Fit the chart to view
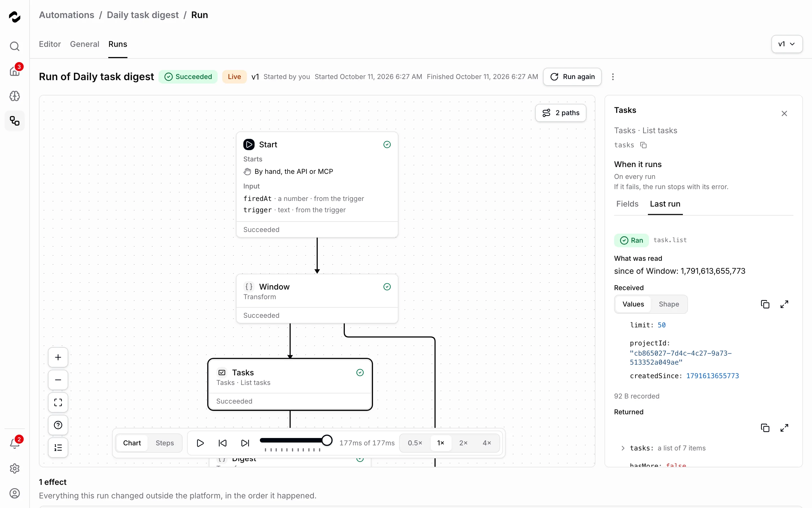This screenshot has height=508, width=812. [58, 402]
